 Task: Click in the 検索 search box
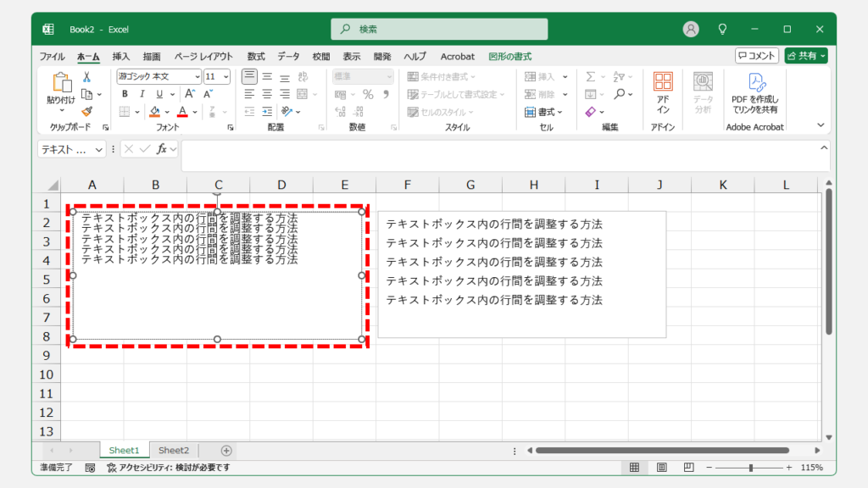439,29
